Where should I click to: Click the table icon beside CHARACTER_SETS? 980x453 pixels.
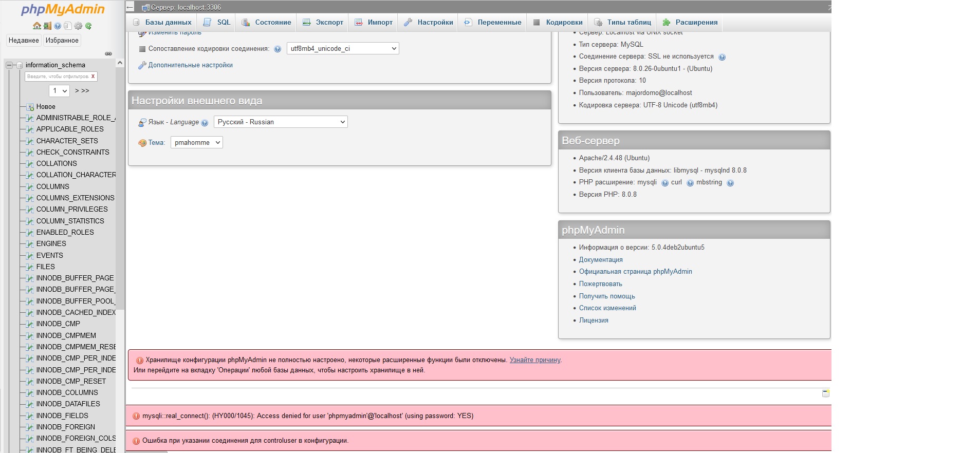30,141
